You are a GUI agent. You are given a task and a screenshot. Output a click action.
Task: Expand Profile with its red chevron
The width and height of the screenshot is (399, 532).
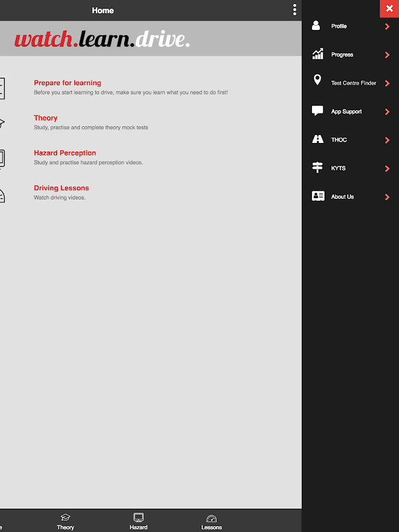[387, 27]
